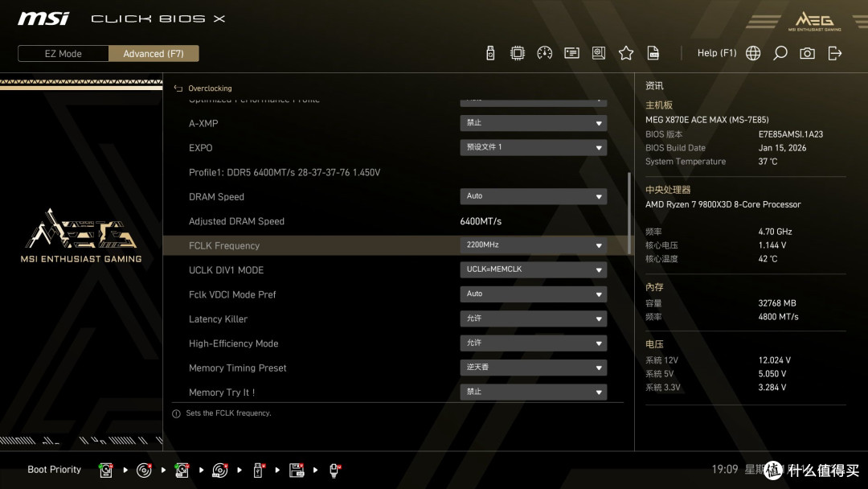Open Memory Try It ! dropdown
Viewport: 868px width, 489px height.
click(533, 392)
